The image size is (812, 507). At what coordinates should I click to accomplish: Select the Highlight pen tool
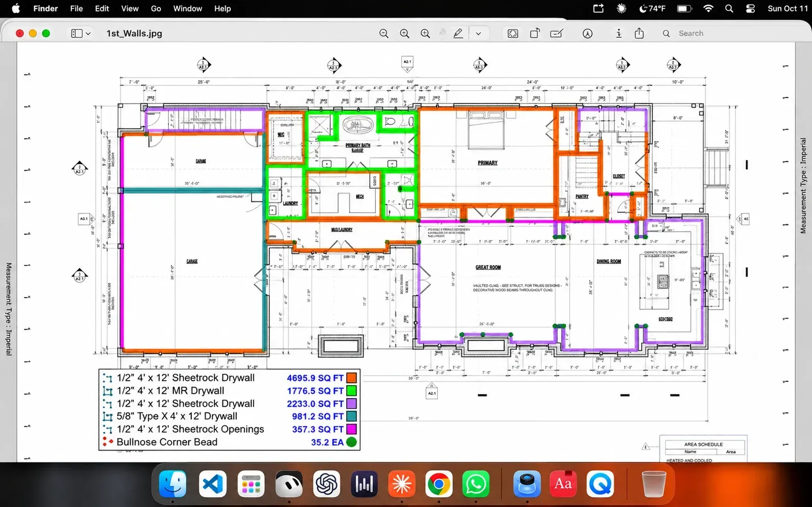click(x=458, y=33)
